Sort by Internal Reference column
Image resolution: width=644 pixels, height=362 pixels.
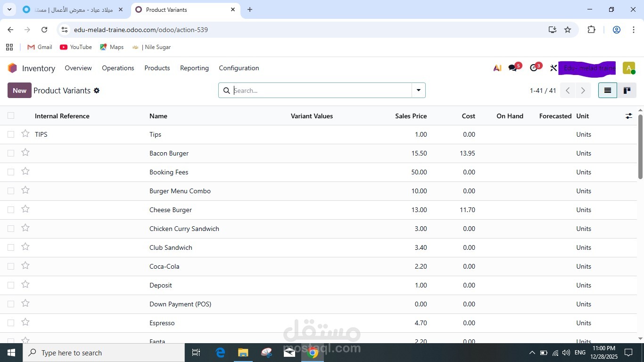62,116
